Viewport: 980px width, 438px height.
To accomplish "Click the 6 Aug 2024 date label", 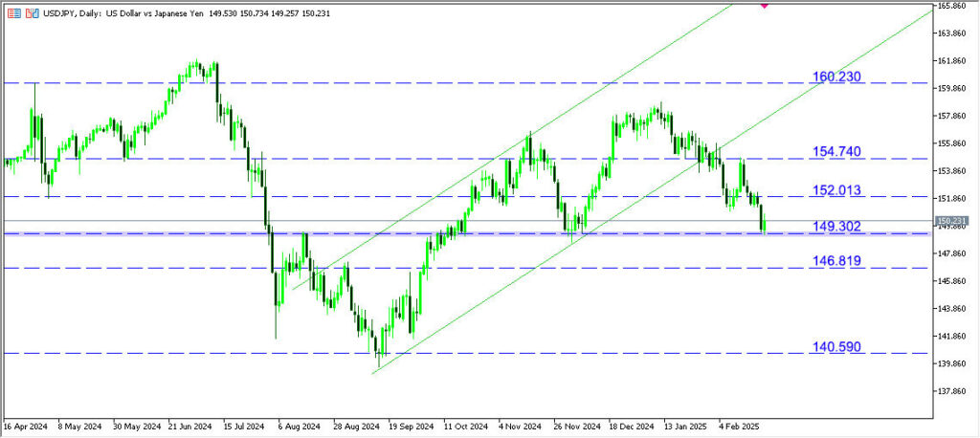I will point(298,427).
